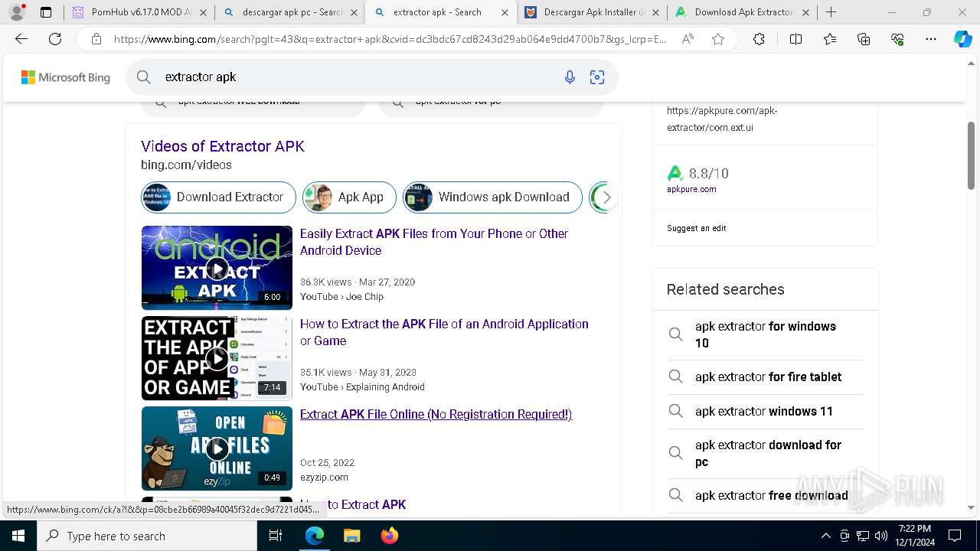Open Task View on taskbar

tap(276, 536)
